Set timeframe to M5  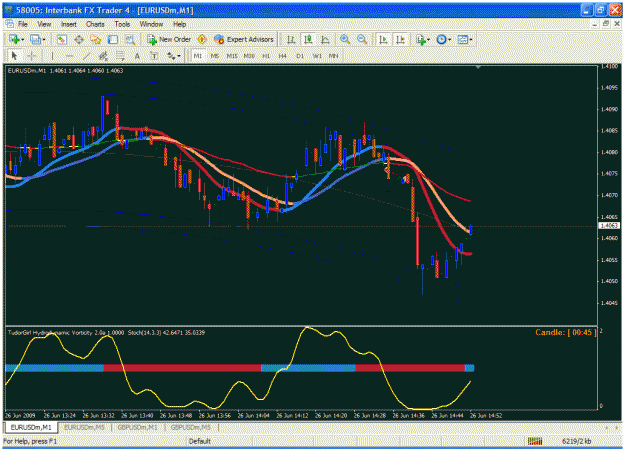214,56
